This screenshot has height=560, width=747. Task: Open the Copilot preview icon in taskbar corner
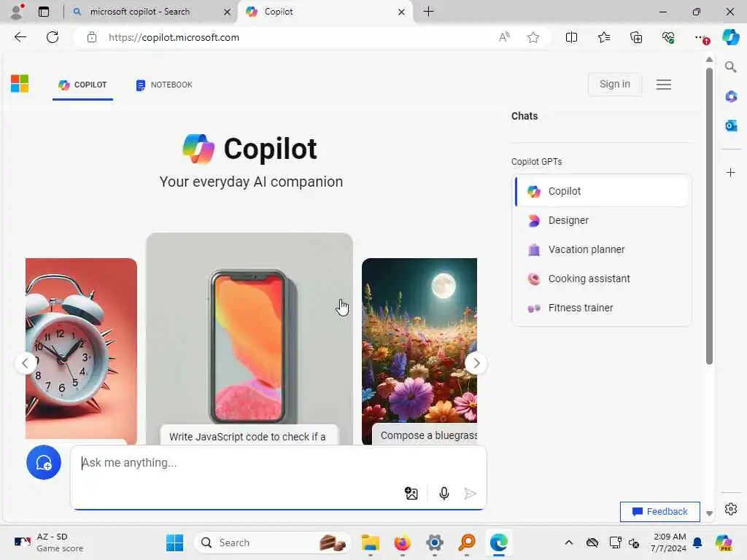[723, 542]
